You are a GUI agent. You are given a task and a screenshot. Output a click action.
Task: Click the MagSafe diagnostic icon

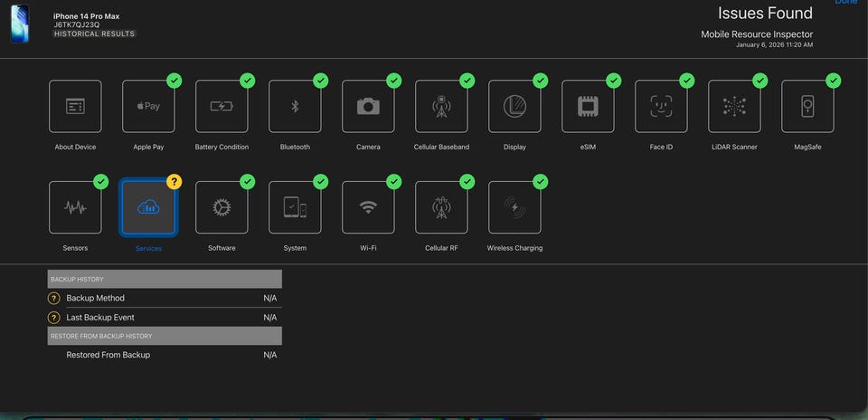[x=807, y=107]
